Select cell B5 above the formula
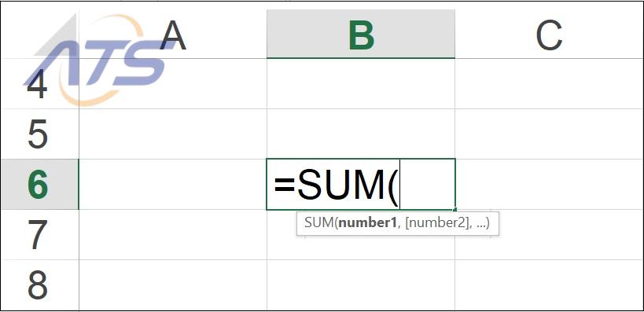Viewport: 644px width, 312px height. pyautogui.click(x=361, y=134)
